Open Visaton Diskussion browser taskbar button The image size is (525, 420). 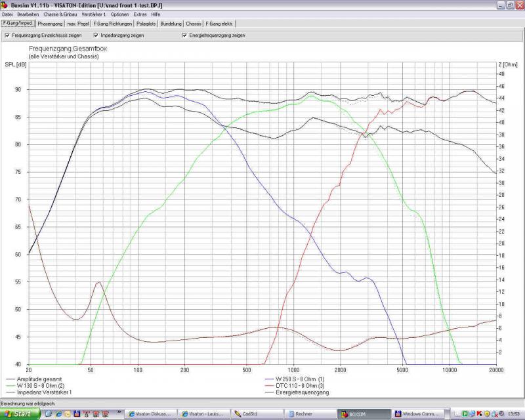tap(151, 414)
